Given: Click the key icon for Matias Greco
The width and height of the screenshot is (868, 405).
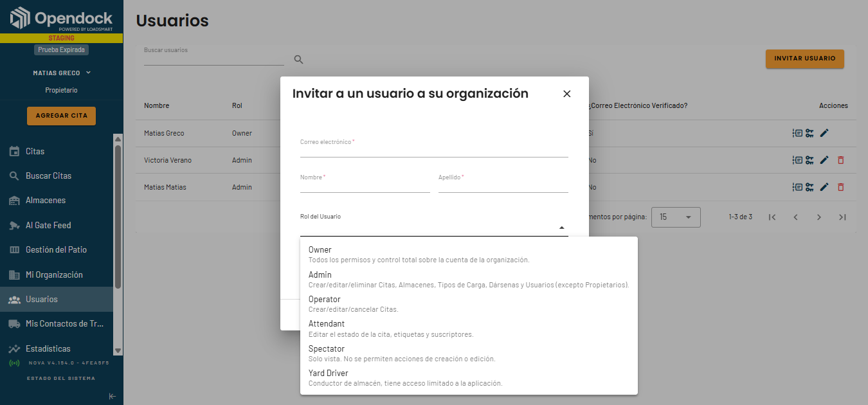Looking at the screenshot, I should point(810,133).
